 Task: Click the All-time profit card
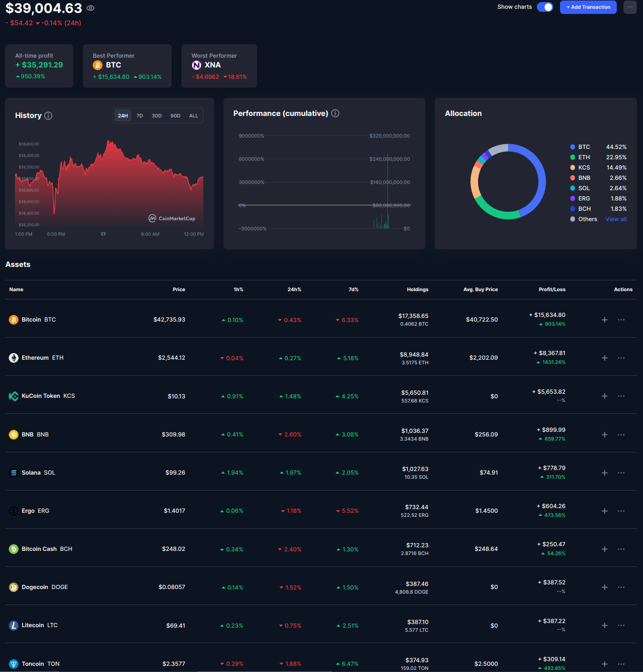(x=39, y=66)
